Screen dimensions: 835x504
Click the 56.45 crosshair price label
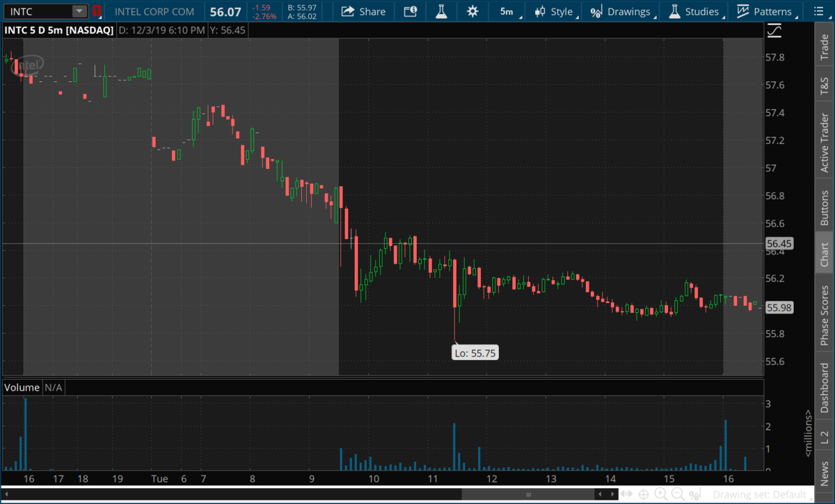(x=779, y=243)
